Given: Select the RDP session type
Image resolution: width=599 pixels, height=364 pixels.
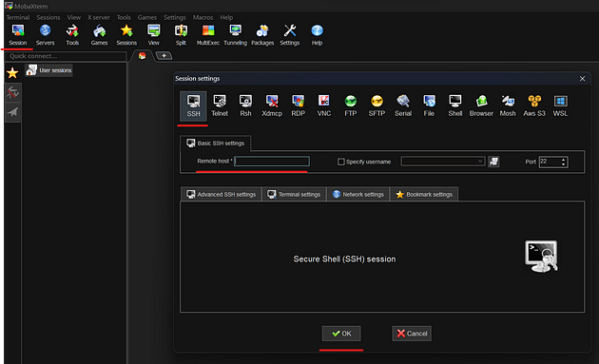Looking at the screenshot, I should [298, 105].
